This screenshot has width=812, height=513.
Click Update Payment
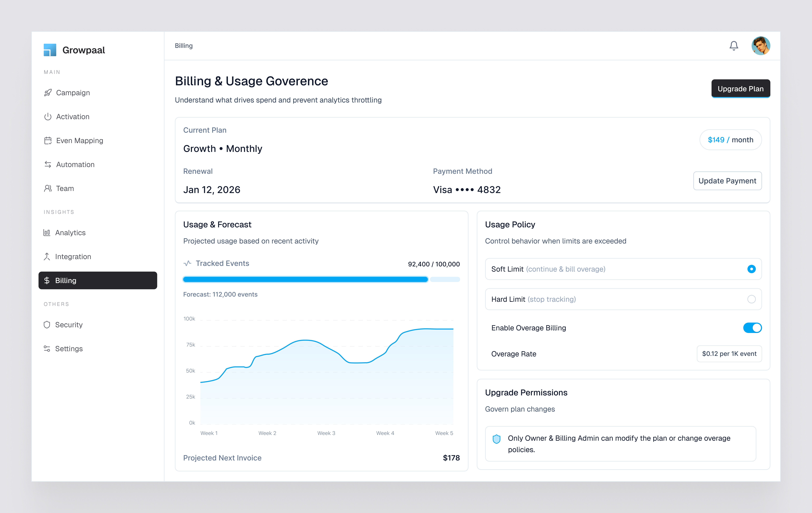pos(727,181)
